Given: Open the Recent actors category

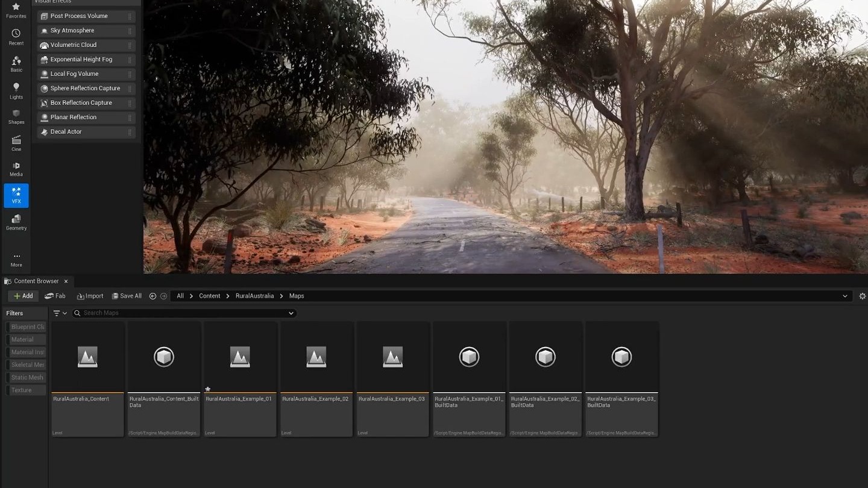Looking at the screenshot, I should tap(16, 37).
